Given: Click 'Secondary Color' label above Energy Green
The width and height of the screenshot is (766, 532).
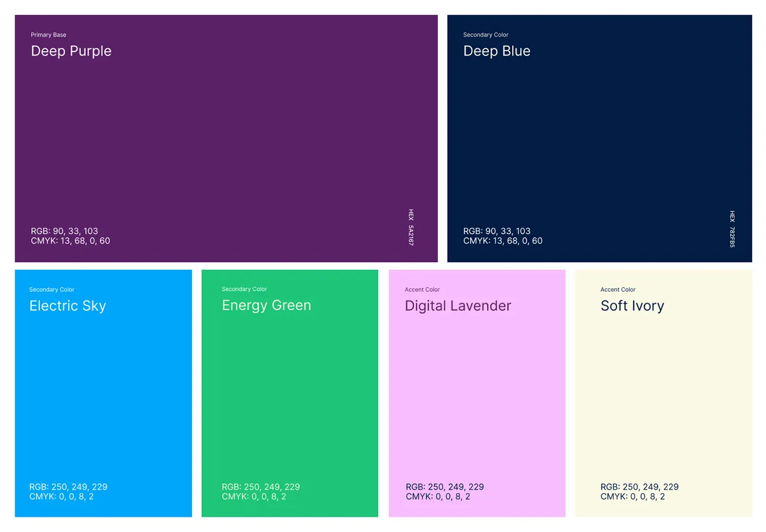Looking at the screenshot, I should (x=245, y=289).
